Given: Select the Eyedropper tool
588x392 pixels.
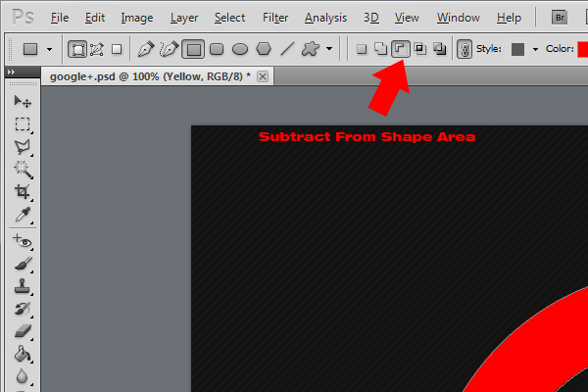Looking at the screenshot, I should click(23, 215).
